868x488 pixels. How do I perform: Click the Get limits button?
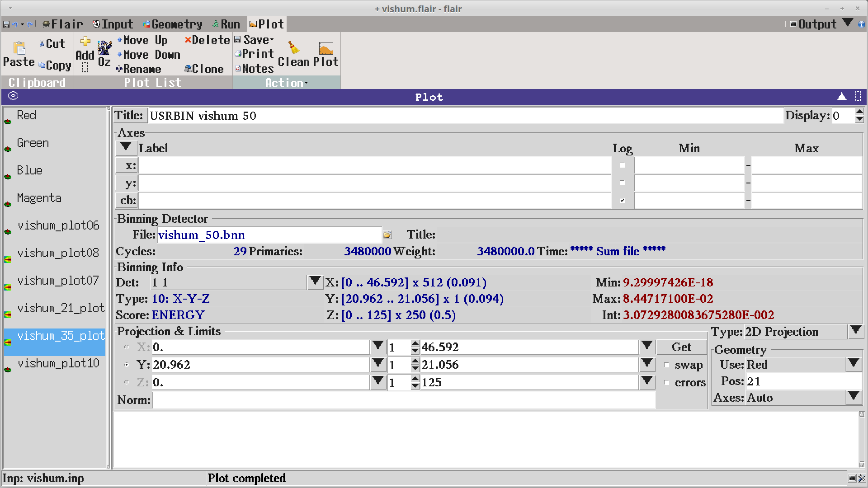point(681,347)
